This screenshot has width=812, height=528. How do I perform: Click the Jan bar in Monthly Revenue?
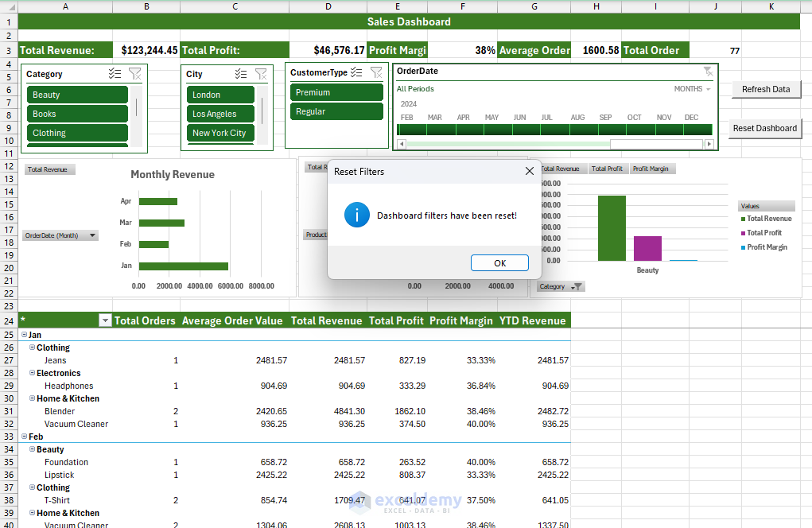[x=184, y=266]
